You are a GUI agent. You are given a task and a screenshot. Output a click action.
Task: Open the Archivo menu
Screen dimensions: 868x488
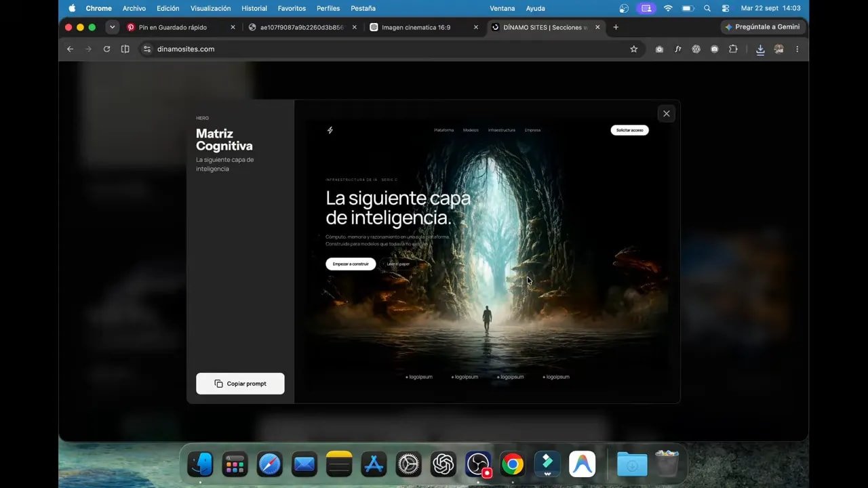pyautogui.click(x=134, y=8)
